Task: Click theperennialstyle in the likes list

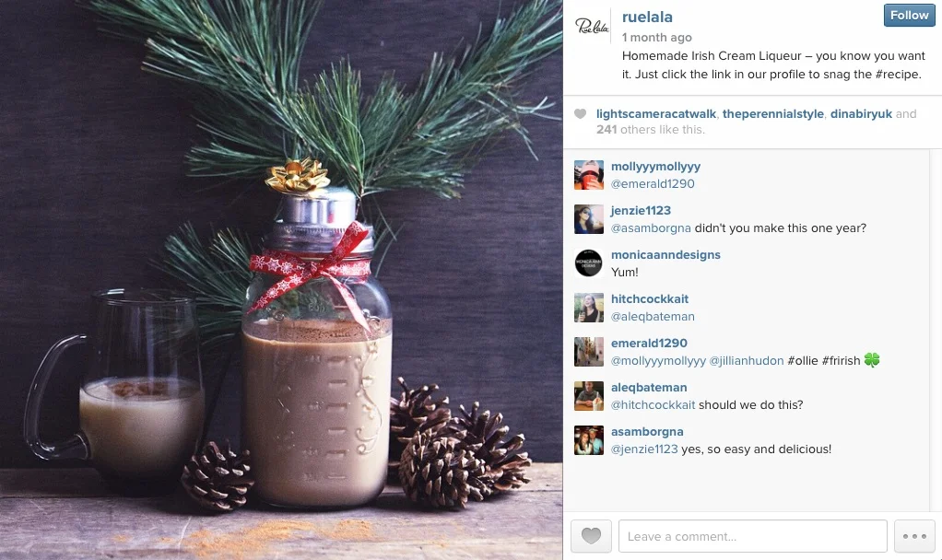Action: (773, 114)
